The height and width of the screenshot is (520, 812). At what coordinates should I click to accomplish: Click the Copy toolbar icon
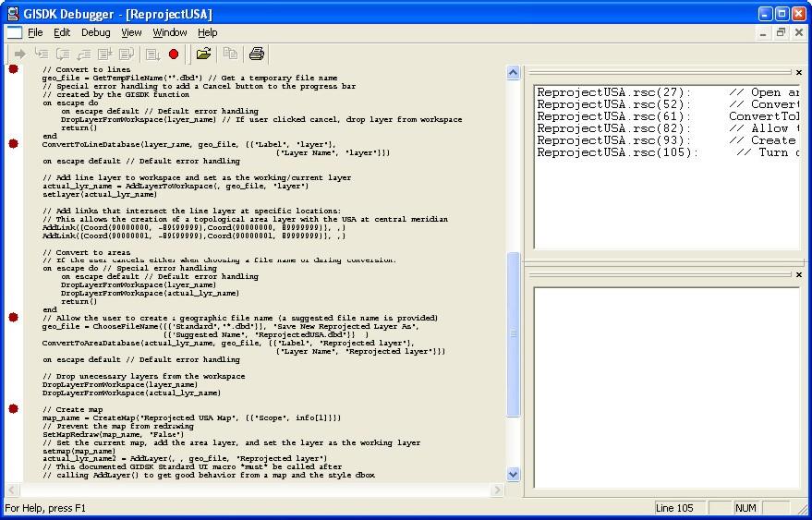(x=230, y=54)
